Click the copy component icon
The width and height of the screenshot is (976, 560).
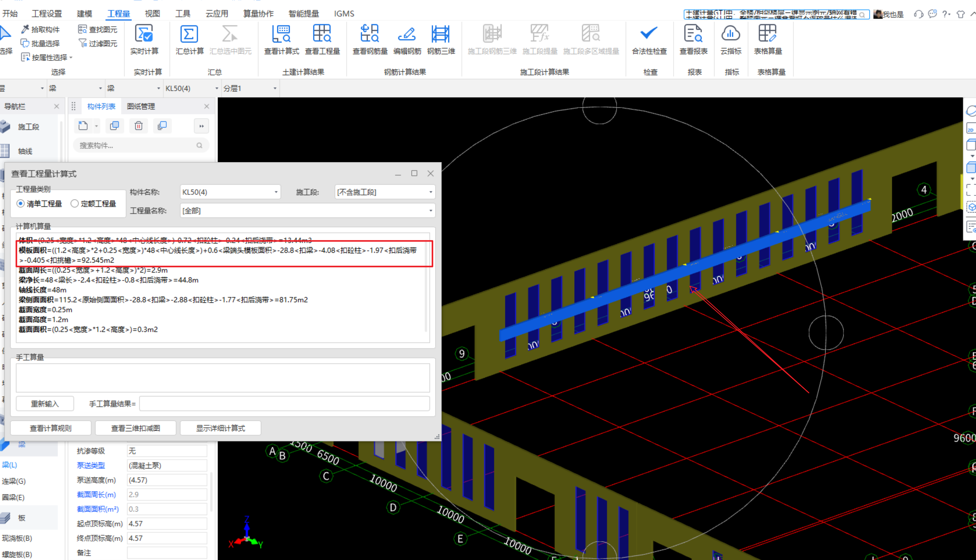pyautogui.click(x=114, y=126)
